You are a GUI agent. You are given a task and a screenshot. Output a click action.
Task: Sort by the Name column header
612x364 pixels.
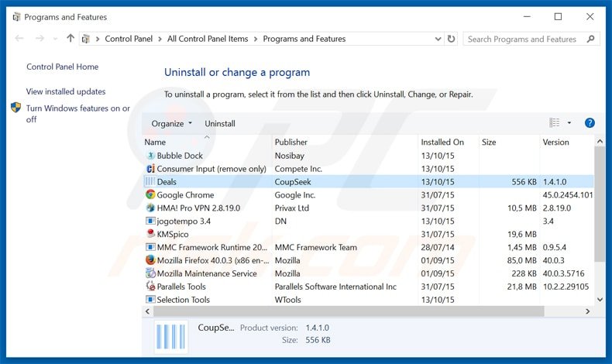[207, 142]
